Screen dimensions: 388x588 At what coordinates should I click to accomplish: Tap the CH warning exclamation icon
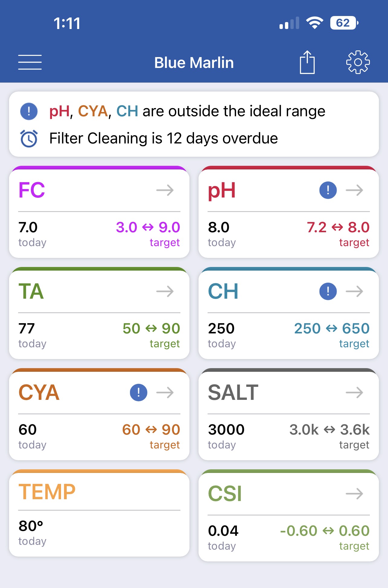(x=328, y=291)
